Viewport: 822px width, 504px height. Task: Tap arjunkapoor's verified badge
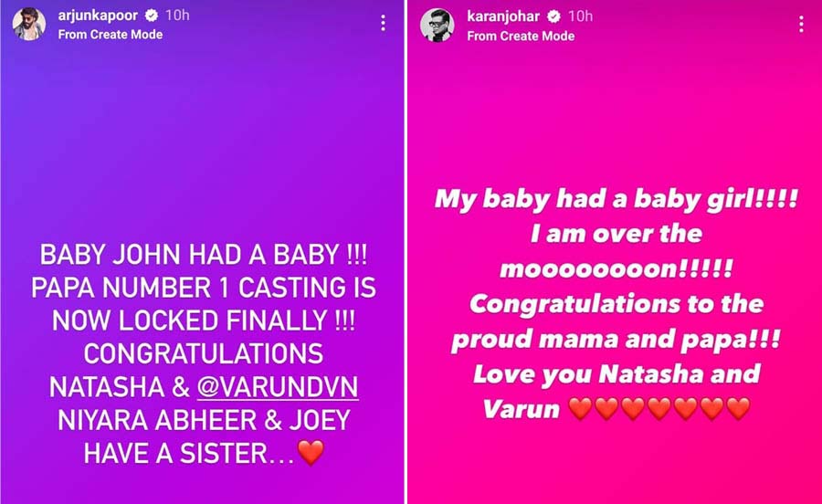[152, 16]
